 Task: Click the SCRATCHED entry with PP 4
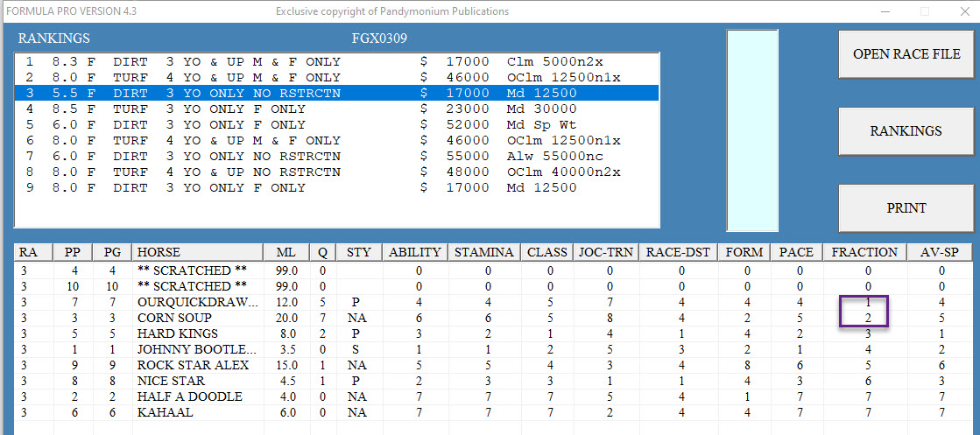(192, 271)
